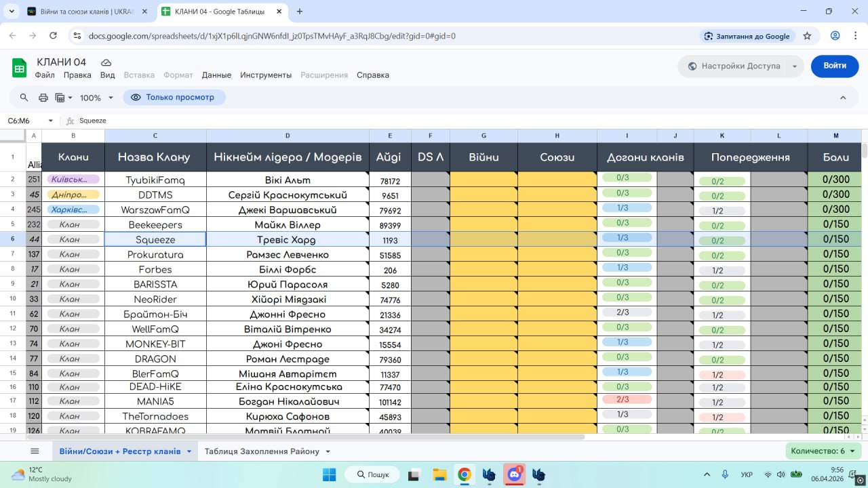Open the Справка menu
Screen dimensions: 868x488
pyautogui.click(x=373, y=75)
